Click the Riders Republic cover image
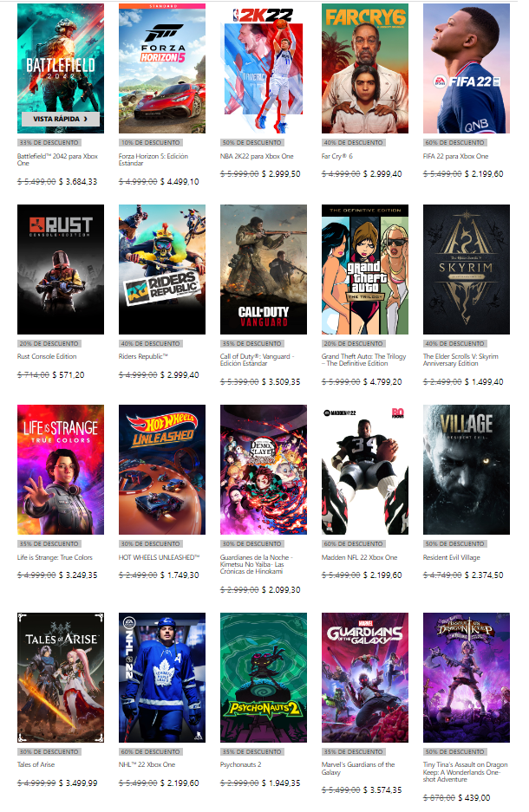The image size is (529, 812). (x=162, y=270)
